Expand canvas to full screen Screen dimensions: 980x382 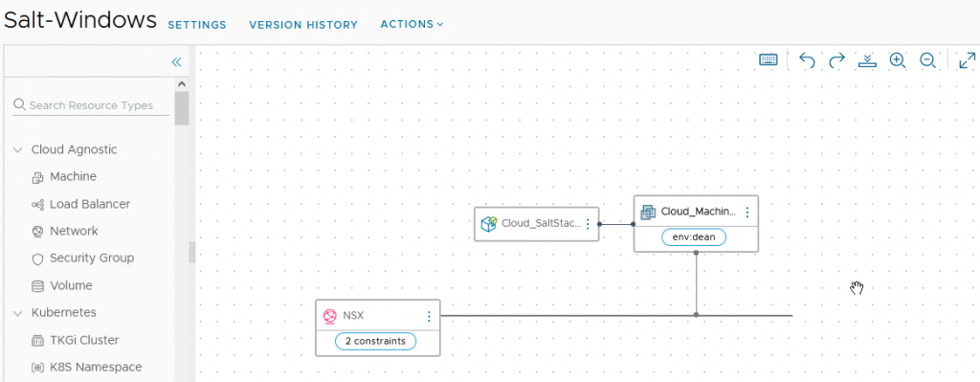(967, 60)
